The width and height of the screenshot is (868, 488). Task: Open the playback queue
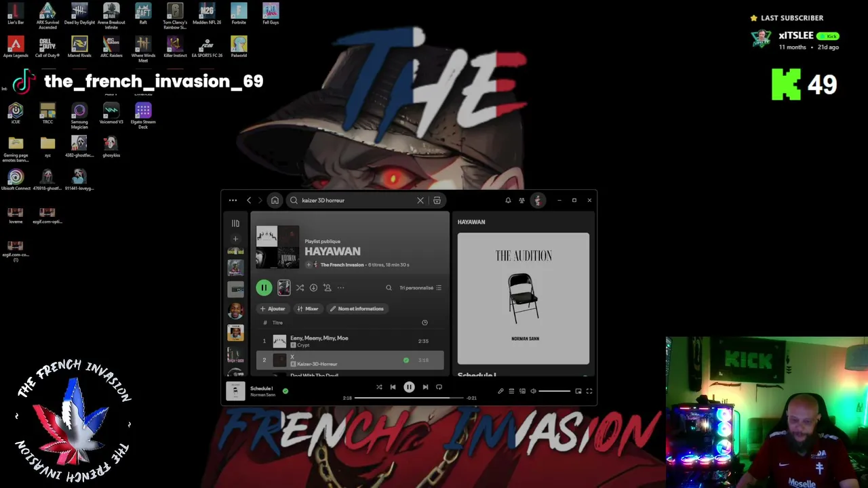(511, 391)
